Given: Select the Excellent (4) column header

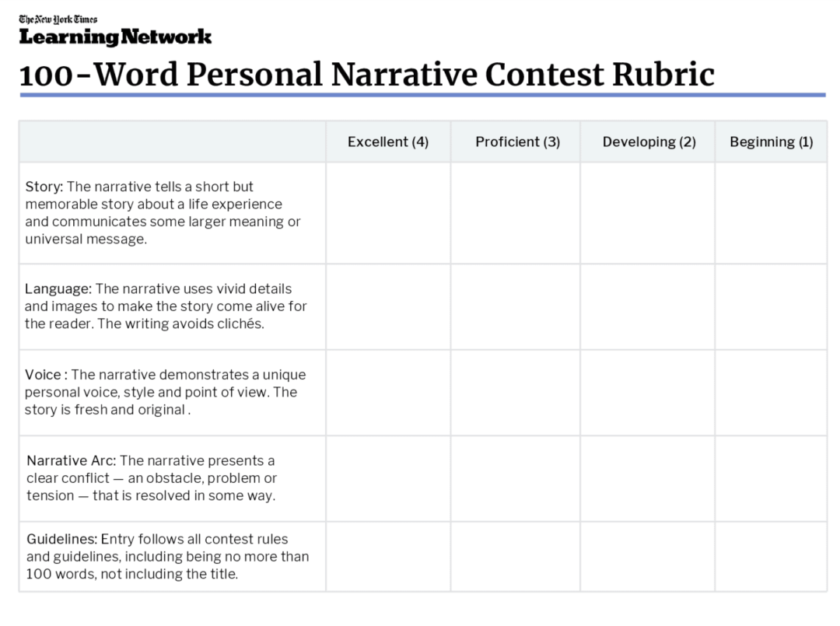Looking at the screenshot, I should [388, 142].
